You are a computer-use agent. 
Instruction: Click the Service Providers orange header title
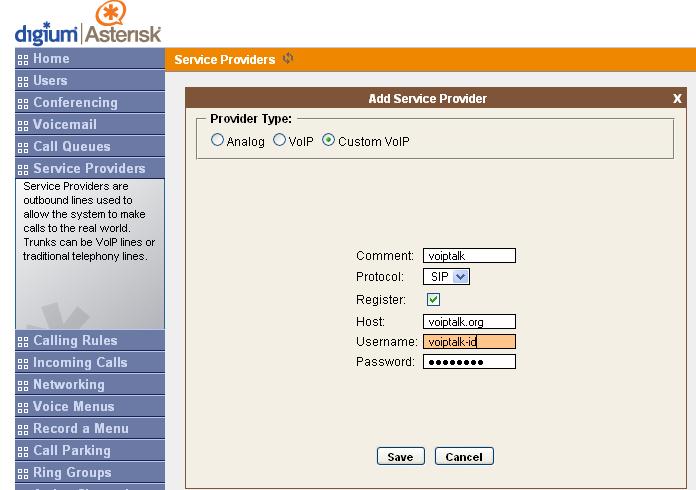(225, 59)
